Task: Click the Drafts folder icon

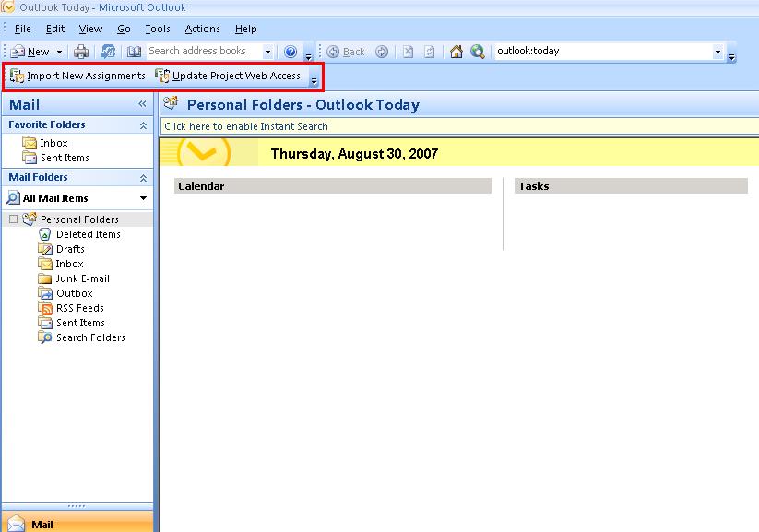Action: point(45,249)
